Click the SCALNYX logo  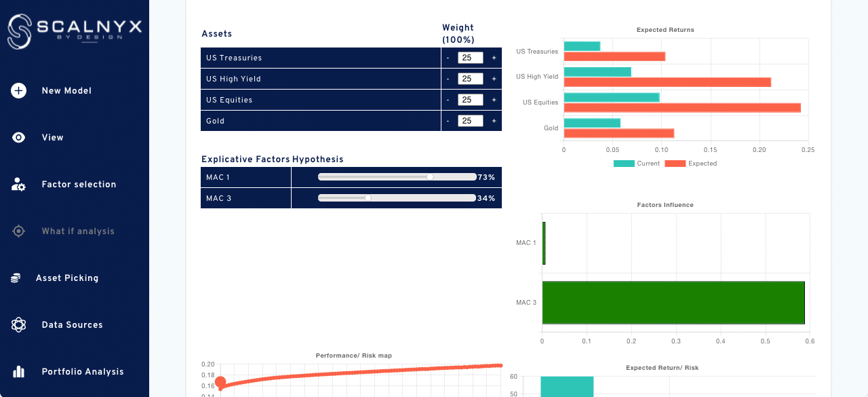(x=75, y=30)
